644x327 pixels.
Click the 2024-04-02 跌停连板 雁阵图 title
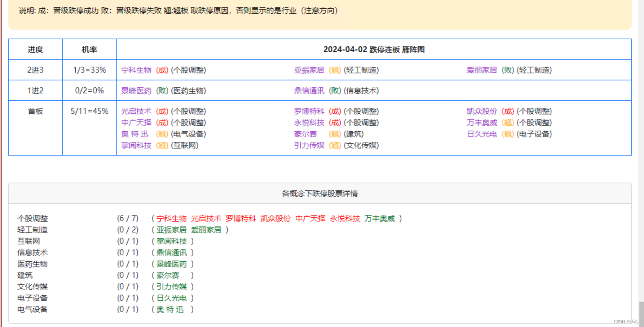click(374, 49)
